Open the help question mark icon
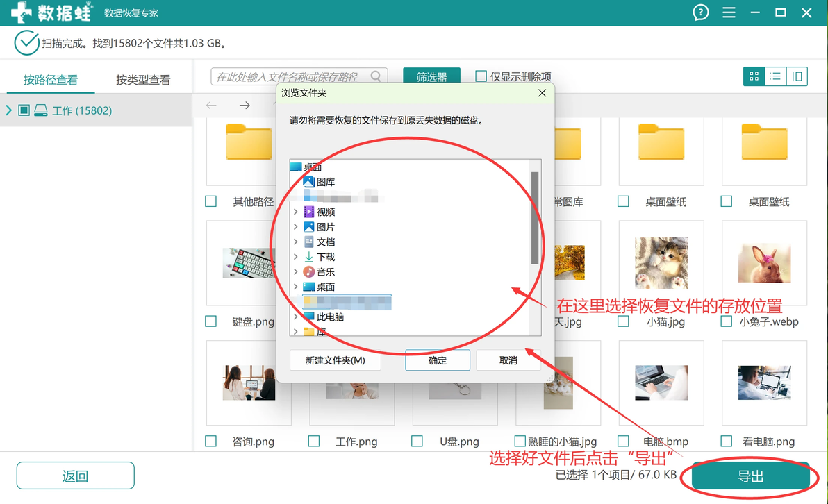Image resolution: width=828 pixels, height=504 pixels. (x=700, y=12)
